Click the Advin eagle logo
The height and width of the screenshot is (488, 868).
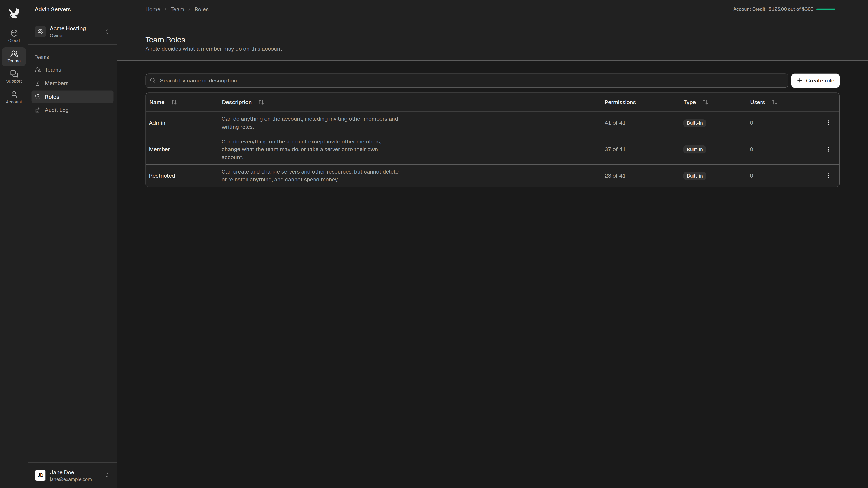(x=14, y=13)
